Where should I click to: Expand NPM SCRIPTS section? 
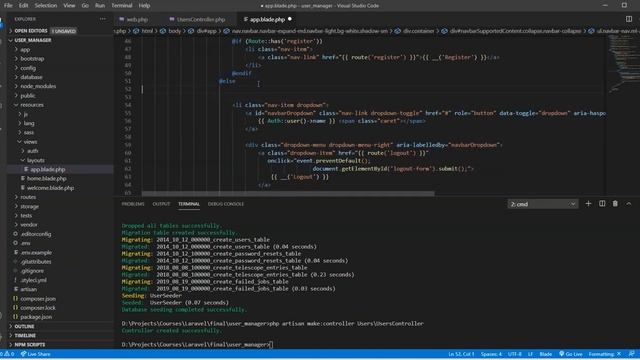coord(30,345)
